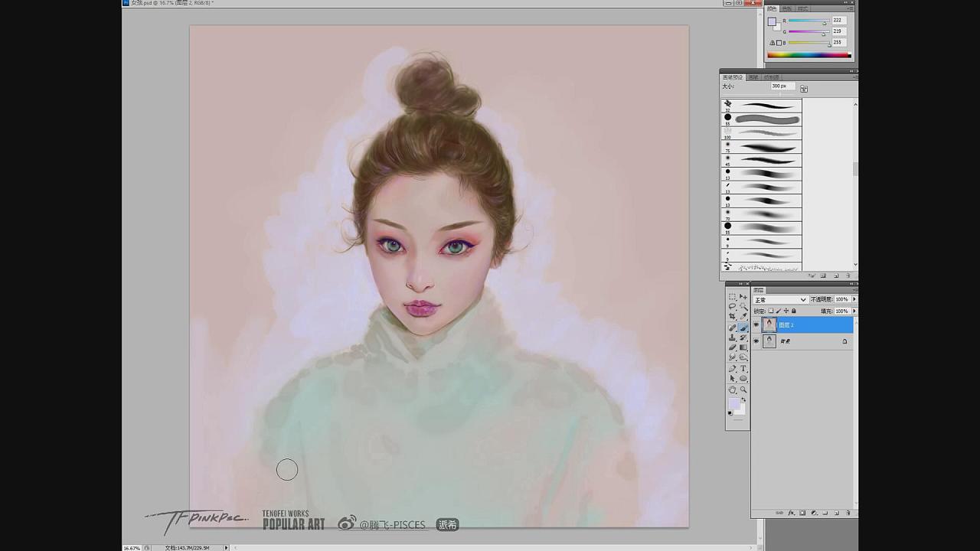Pick a color from the spectrum bar
This screenshot has height=551, width=980.
click(x=809, y=55)
